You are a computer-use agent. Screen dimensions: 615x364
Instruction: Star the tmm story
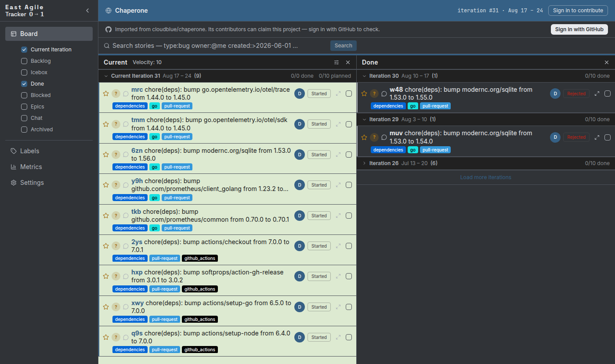[105, 124]
